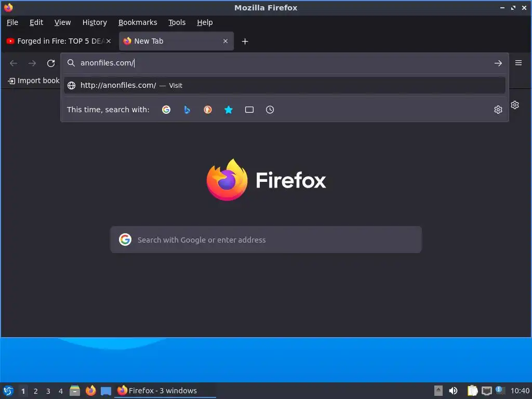Open network status tray icon
The height and width of the screenshot is (399, 532).
pyautogui.click(x=486, y=391)
